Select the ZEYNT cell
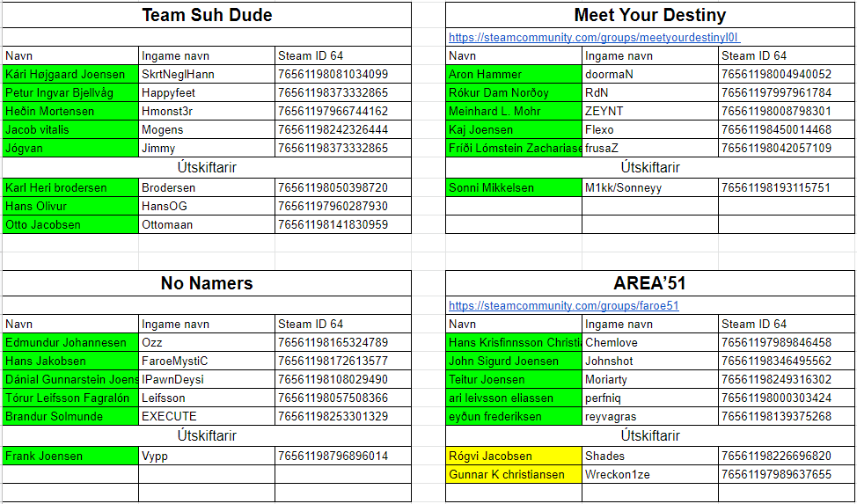857x504 pixels. point(650,112)
